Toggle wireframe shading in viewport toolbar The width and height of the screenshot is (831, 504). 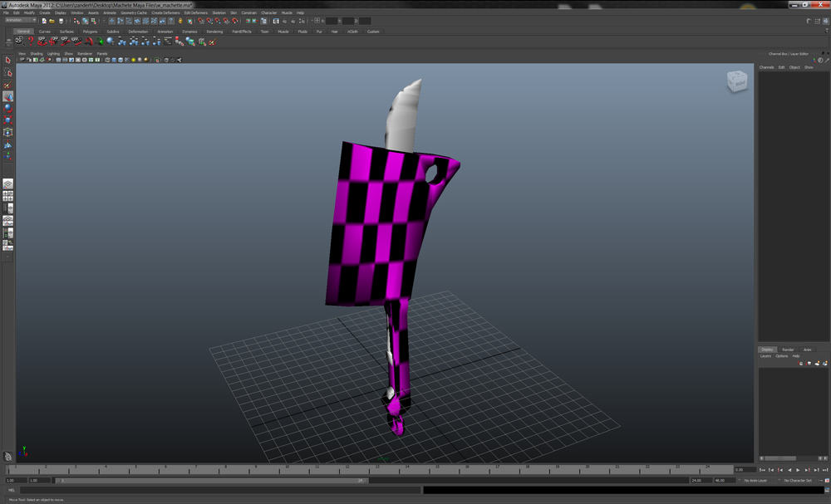click(x=107, y=60)
